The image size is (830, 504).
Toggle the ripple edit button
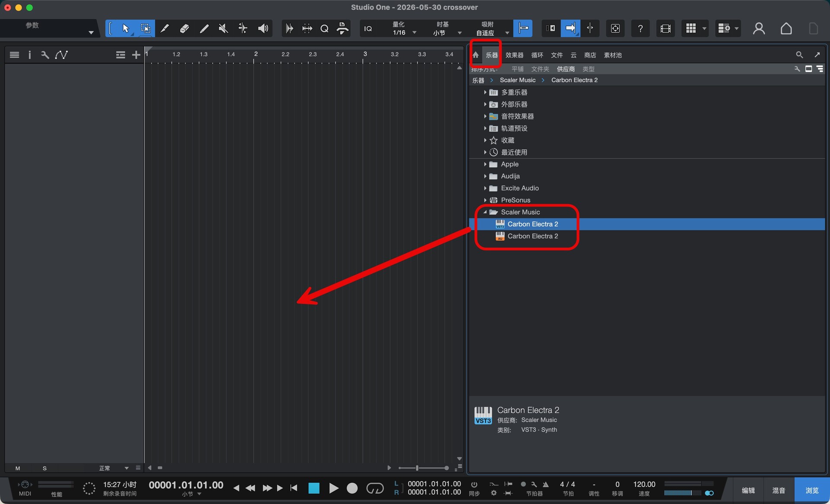pyautogui.click(x=550, y=29)
